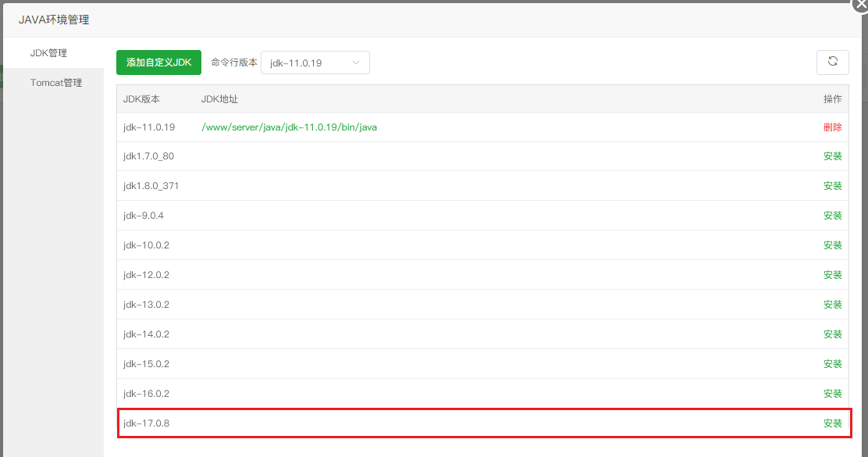The height and width of the screenshot is (457, 868).
Task: Install jdk1.7.0_80
Action: tap(832, 156)
